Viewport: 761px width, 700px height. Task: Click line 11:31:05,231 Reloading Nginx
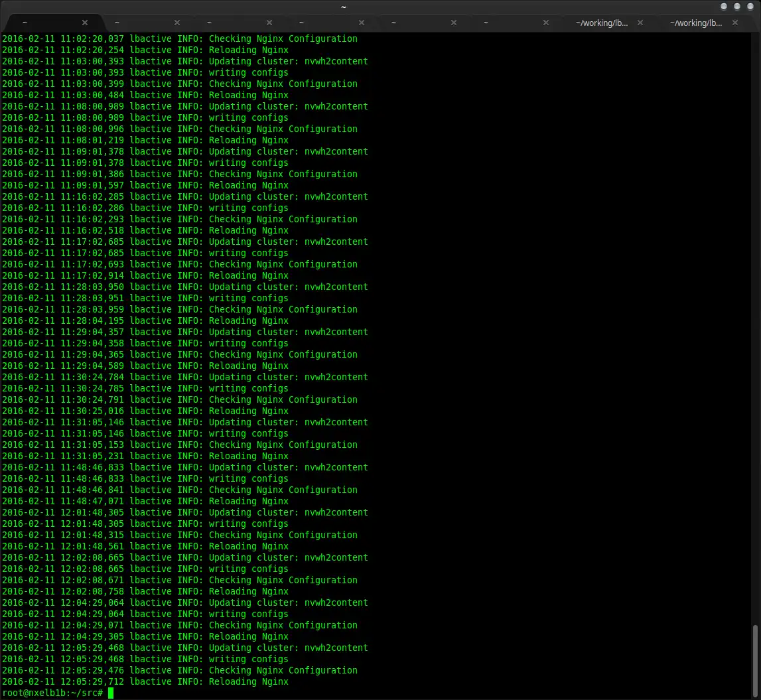(145, 456)
